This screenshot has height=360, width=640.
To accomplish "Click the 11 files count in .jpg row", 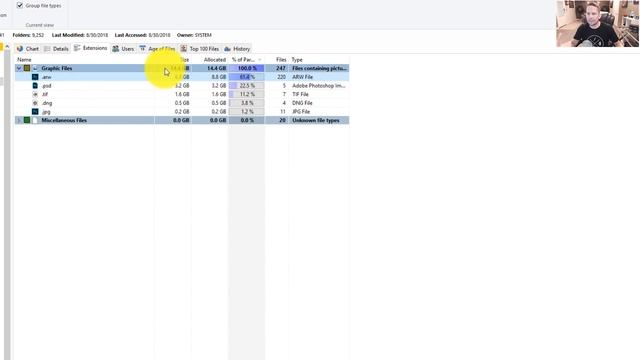I will [x=282, y=111].
